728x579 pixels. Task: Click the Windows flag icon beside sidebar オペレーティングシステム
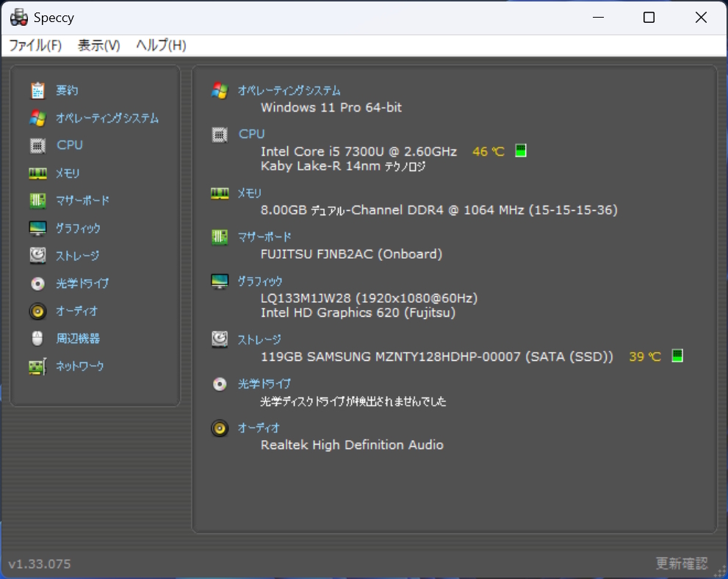(37, 118)
